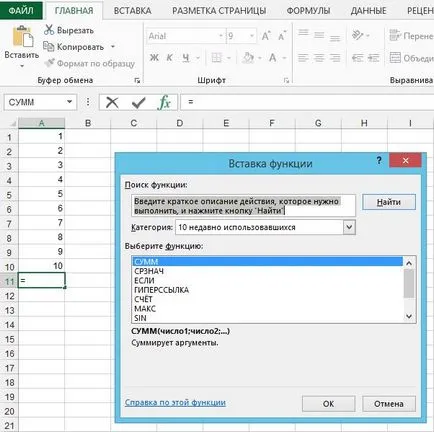This screenshot has height=432, width=434.
Task: Open the fill color dropdown arrow
Action: point(260,58)
